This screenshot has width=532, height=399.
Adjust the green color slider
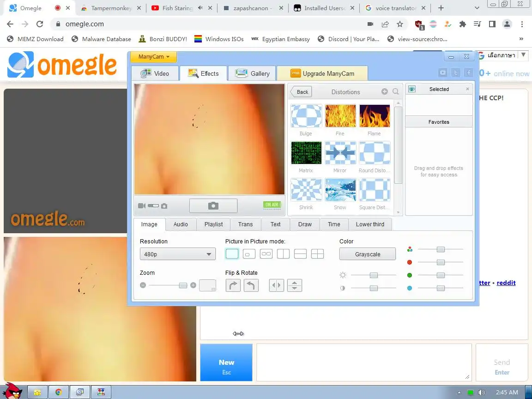[x=441, y=275]
